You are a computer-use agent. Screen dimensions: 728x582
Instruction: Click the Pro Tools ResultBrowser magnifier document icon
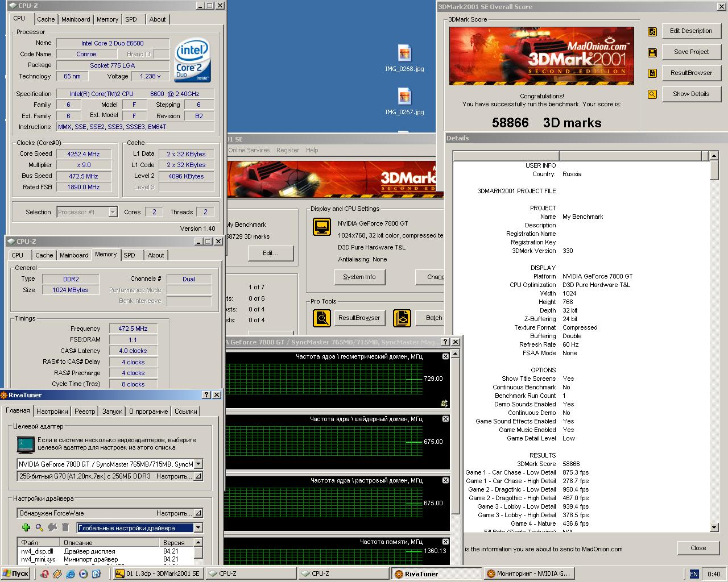click(322, 318)
